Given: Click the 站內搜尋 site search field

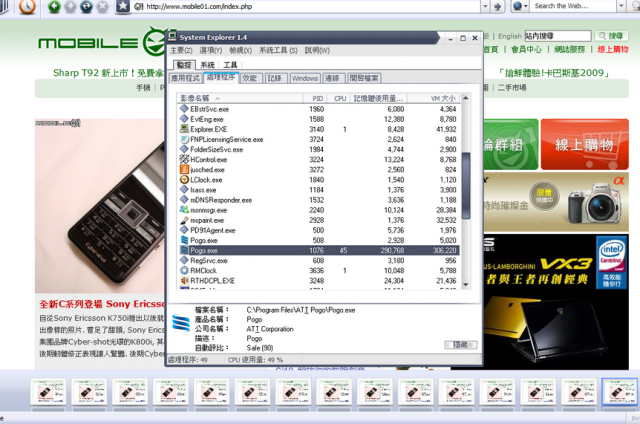Looking at the screenshot, I should [558, 36].
